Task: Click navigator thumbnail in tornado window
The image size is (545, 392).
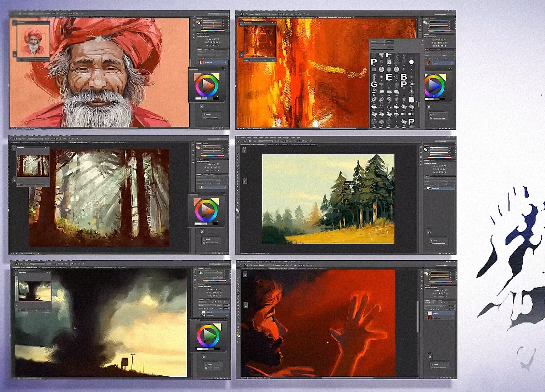Action: click(35, 291)
